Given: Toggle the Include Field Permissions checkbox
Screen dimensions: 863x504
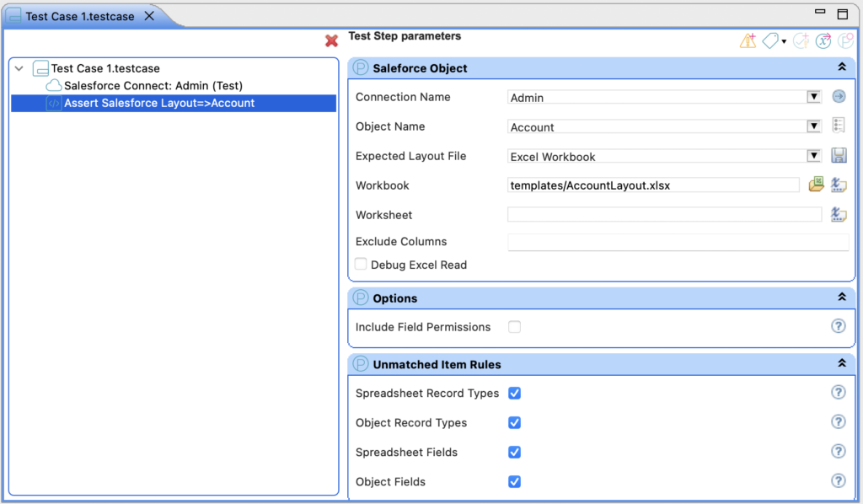Looking at the screenshot, I should coord(514,326).
